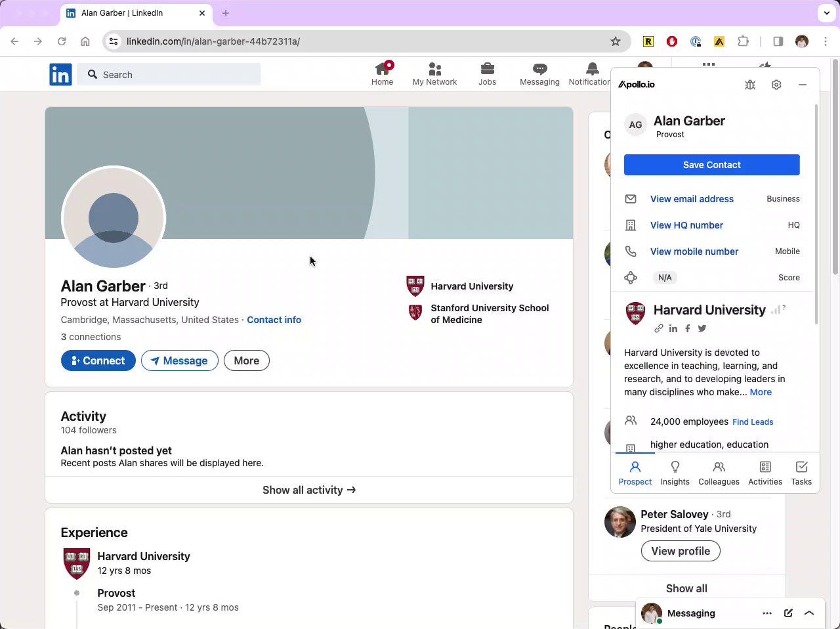The image size is (840, 629).
Task: Click Show all in sidebar
Action: (686, 588)
